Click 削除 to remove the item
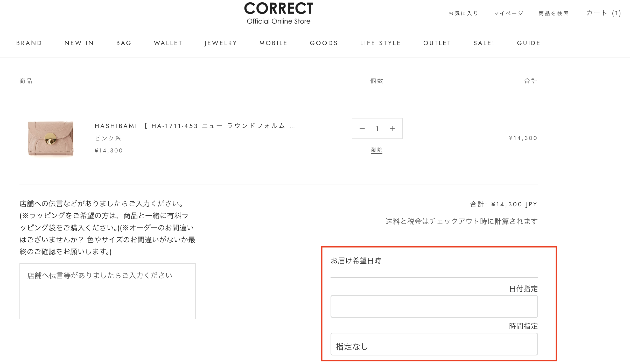630x364 pixels. (376, 150)
